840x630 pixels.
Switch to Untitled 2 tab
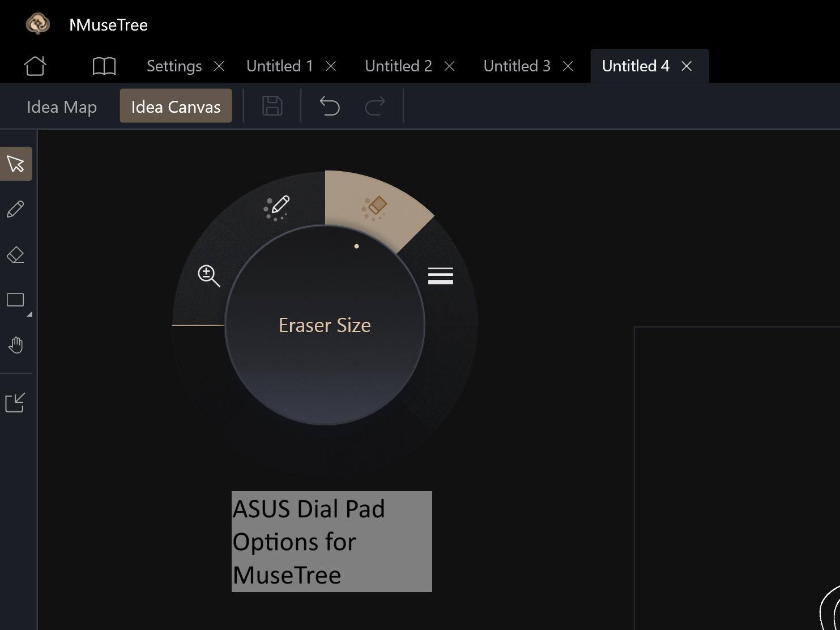pyautogui.click(x=398, y=66)
